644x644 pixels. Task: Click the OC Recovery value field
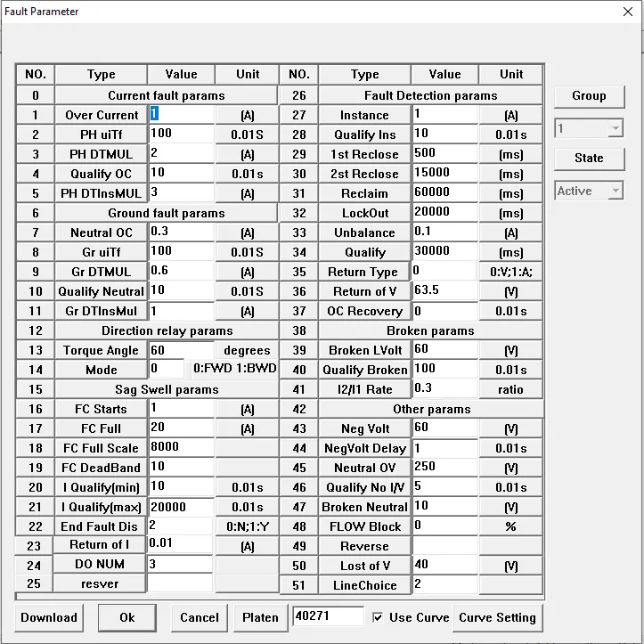click(445, 311)
